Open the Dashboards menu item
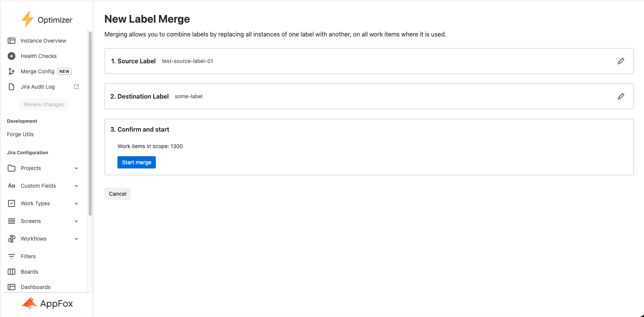 (35, 287)
